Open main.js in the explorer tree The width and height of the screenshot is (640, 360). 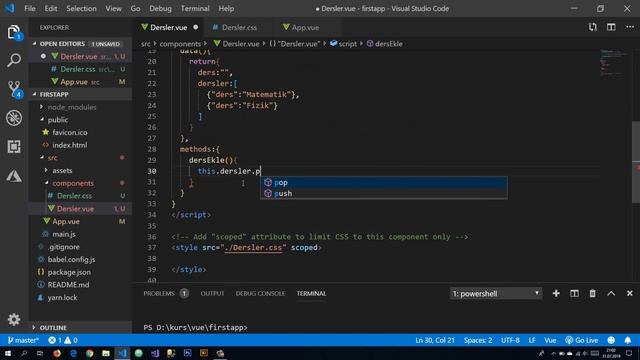[x=64, y=234]
